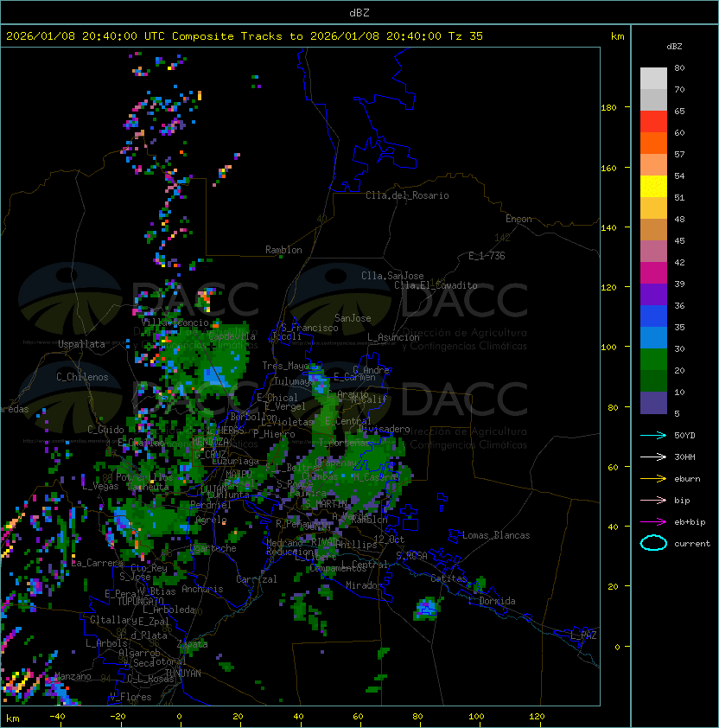Click the MAIPU label
The image size is (719, 728).
(x=239, y=475)
